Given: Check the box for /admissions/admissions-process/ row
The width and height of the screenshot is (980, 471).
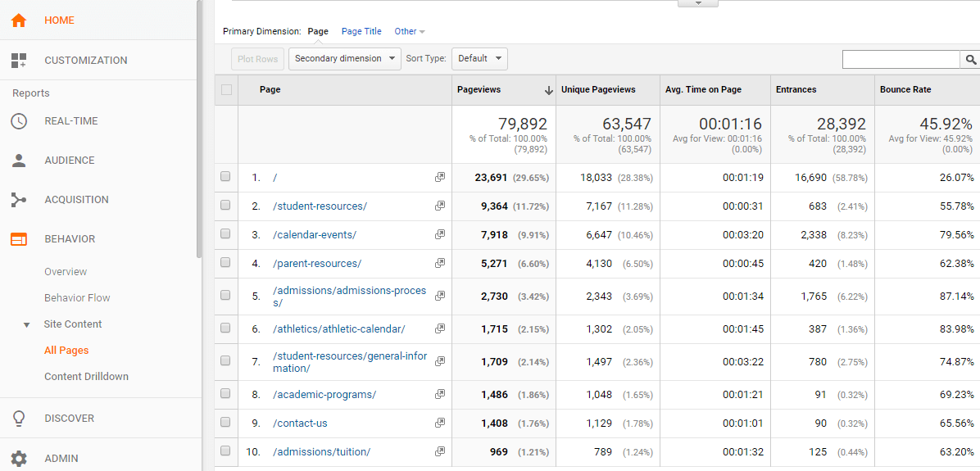Looking at the screenshot, I should tap(225, 295).
